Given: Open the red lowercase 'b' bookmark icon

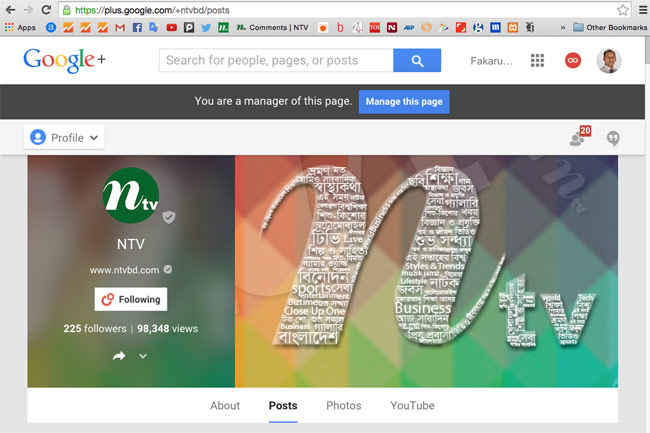Looking at the screenshot, I should [x=340, y=27].
